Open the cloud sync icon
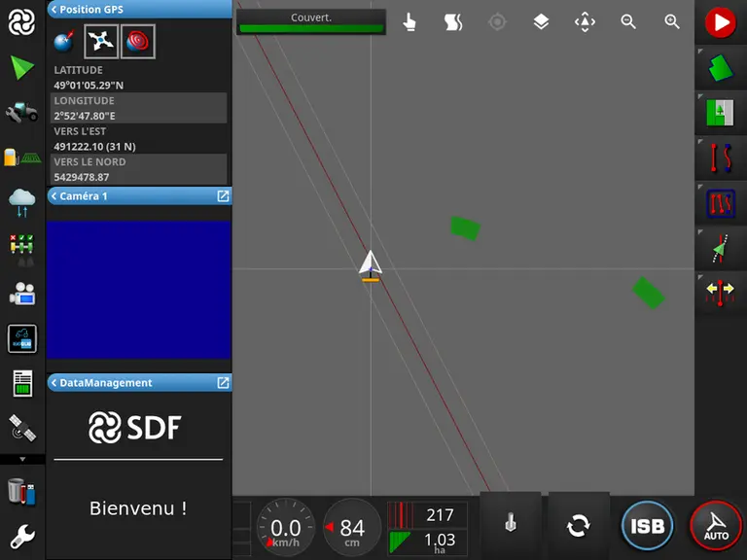The height and width of the screenshot is (560, 747). click(x=22, y=203)
